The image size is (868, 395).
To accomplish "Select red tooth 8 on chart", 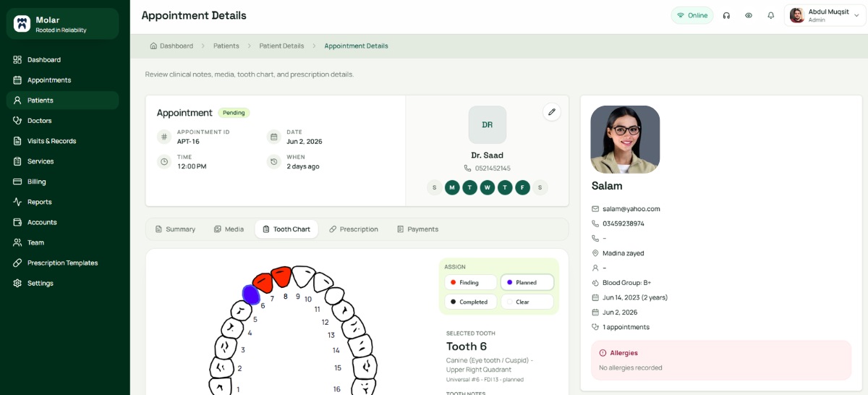I will (x=281, y=275).
